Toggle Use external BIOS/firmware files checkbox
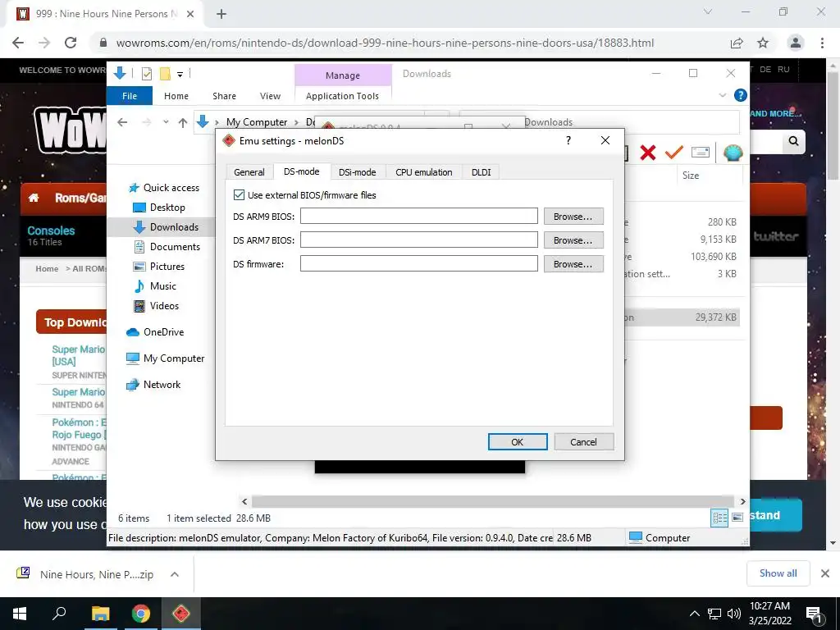The height and width of the screenshot is (630, 840). coord(239,195)
